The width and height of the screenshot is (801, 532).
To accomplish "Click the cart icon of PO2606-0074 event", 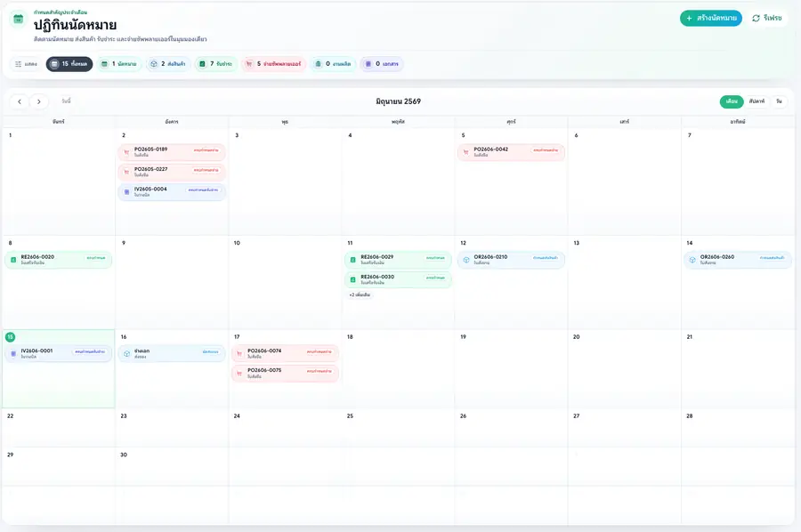I will click(x=239, y=354).
